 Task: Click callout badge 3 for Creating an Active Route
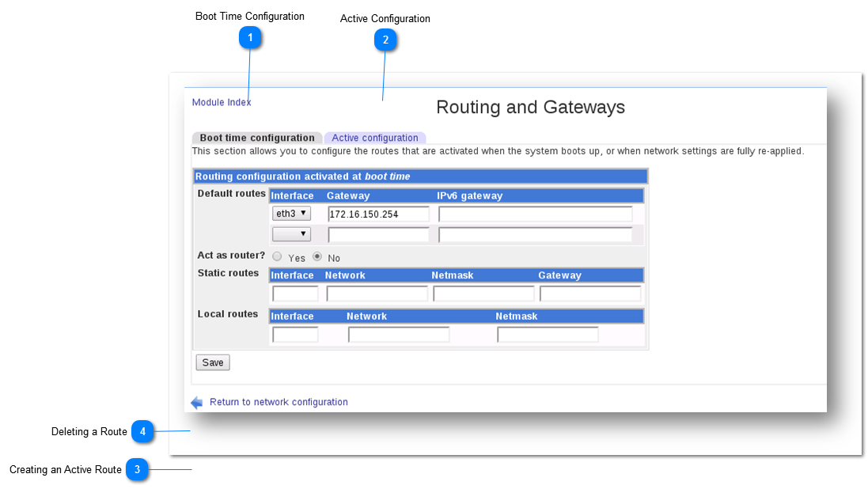[x=137, y=470]
